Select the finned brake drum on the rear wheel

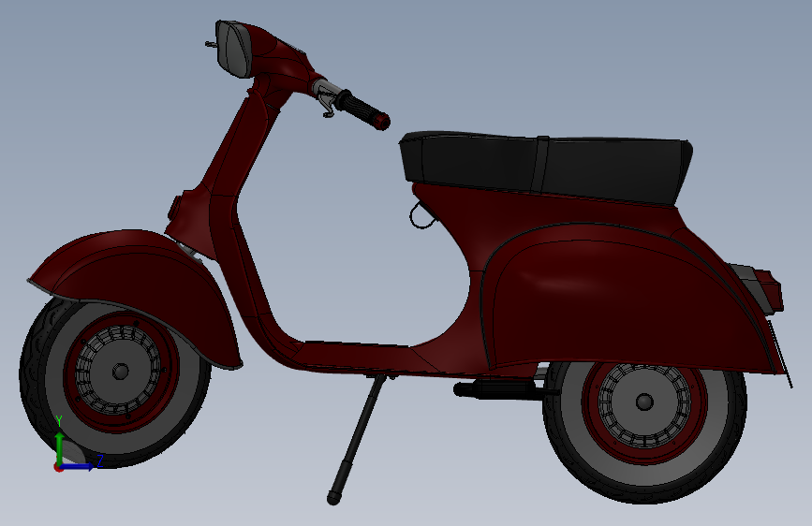pyautogui.click(x=644, y=404)
